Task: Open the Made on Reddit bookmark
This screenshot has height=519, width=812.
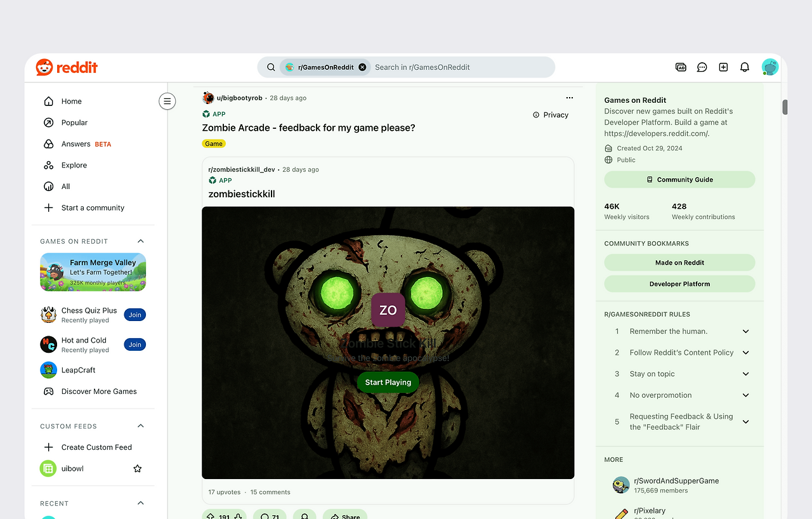Action: pos(679,263)
